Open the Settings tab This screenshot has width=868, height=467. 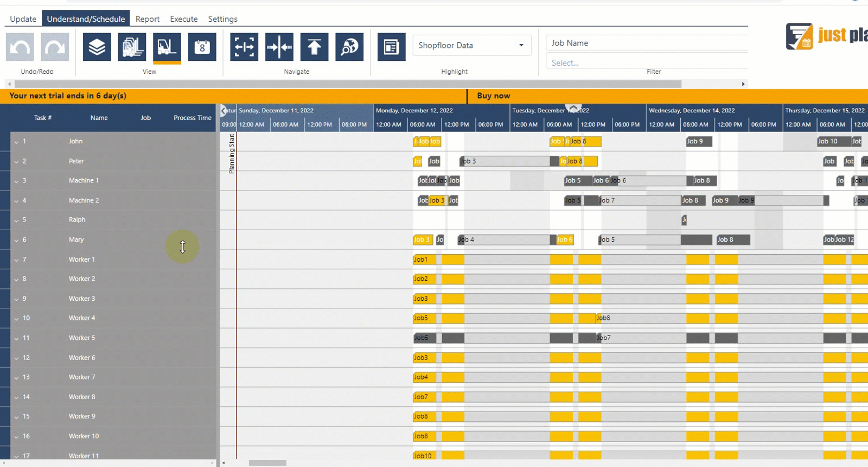click(222, 18)
